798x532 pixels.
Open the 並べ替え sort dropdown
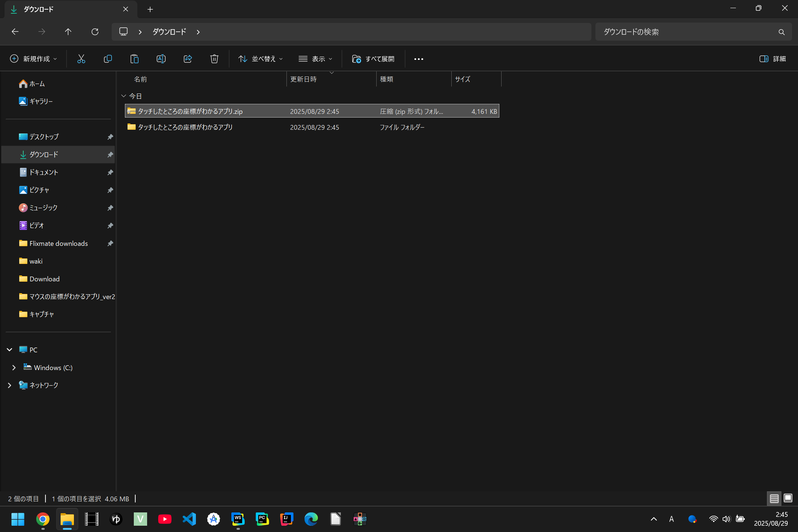tap(261, 59)
